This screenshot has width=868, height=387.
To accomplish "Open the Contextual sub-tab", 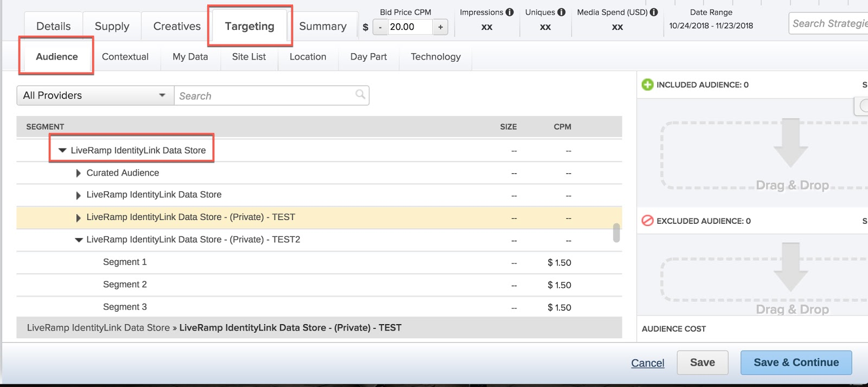I will (x=125, y=56).
